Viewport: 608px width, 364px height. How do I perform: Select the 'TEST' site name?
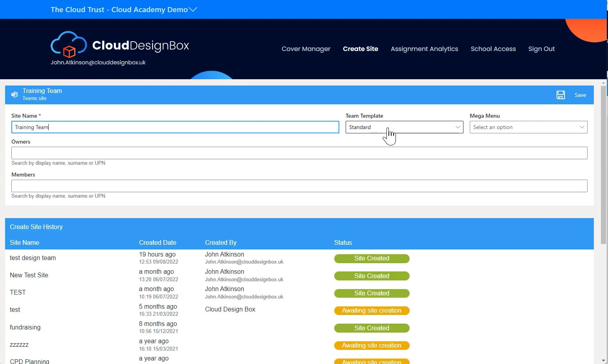point(18,292)
